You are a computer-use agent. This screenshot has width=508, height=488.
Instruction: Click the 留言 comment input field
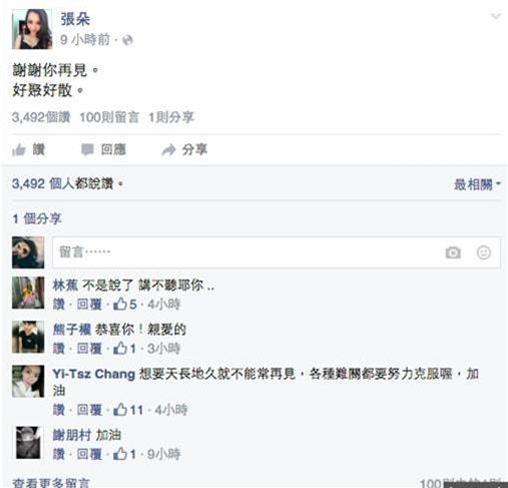pyautogui.click(x=276, y=252)
